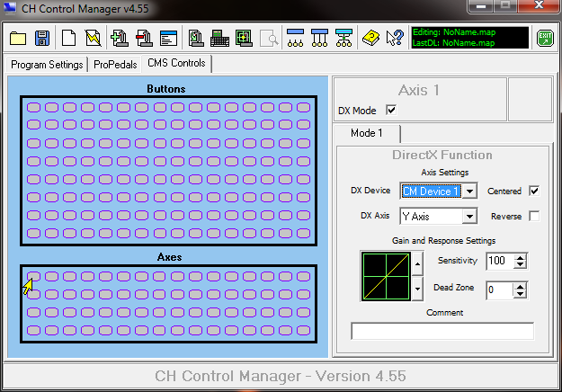562x392 pixels.
Task: Click into the Comment text field
Action: 442,331
